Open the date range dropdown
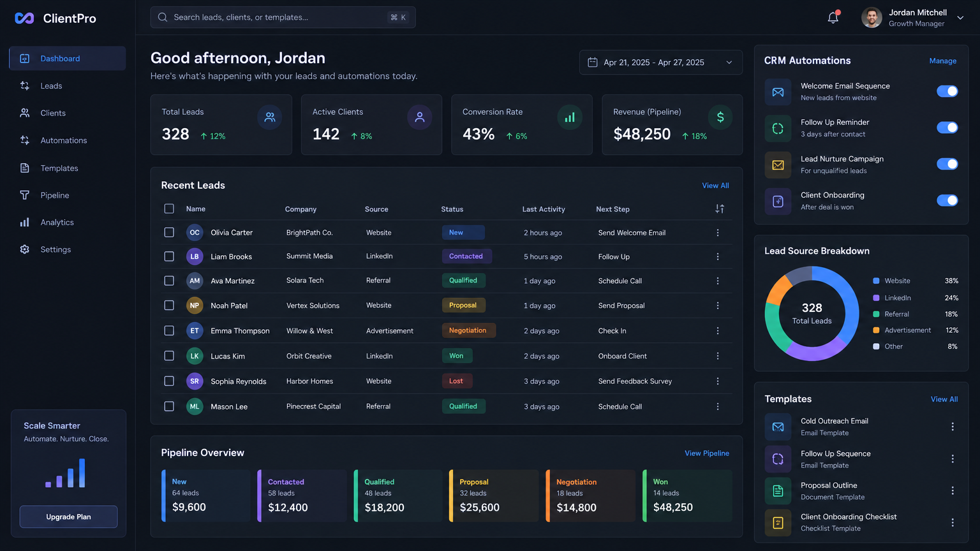980x551 pixels. [661, 62]
